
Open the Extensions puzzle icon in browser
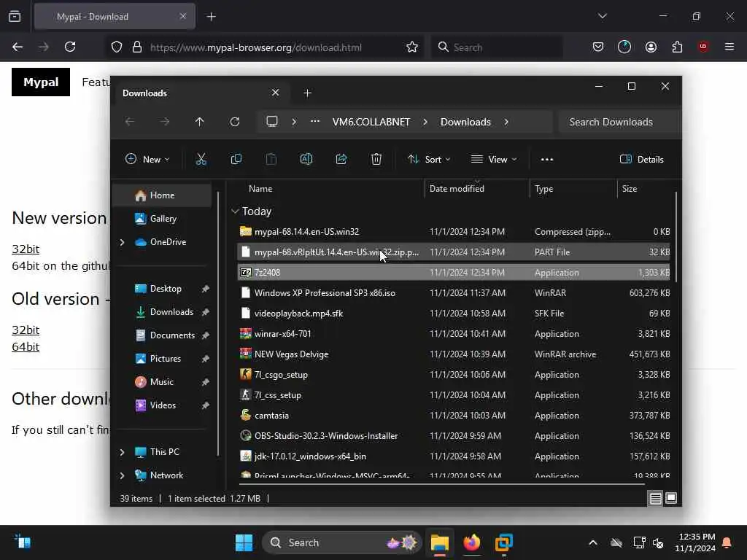coord(677,47)
